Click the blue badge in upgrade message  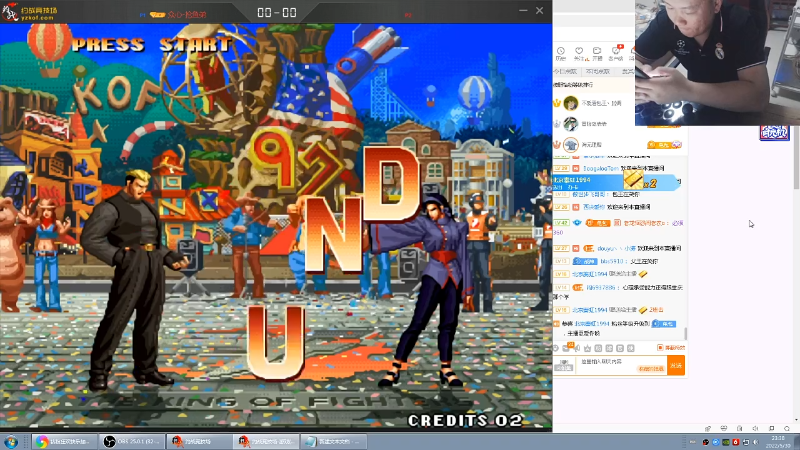(664, 324)
